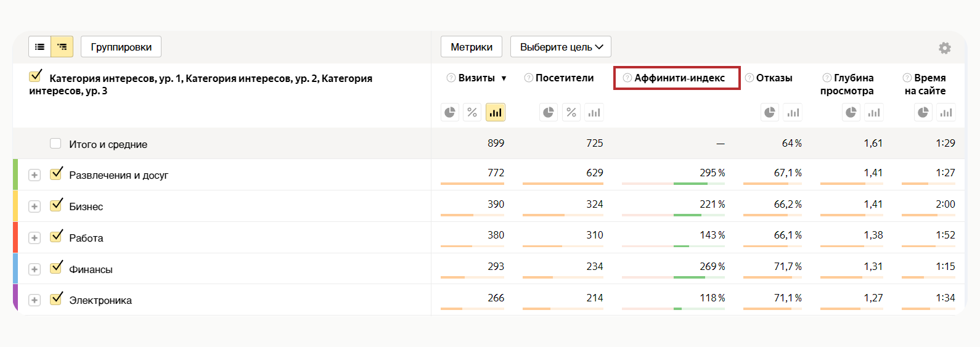Open table settings gear icon
Image resolution: width=980 pixels, height=347 pixels.
(x=945, y=48)
